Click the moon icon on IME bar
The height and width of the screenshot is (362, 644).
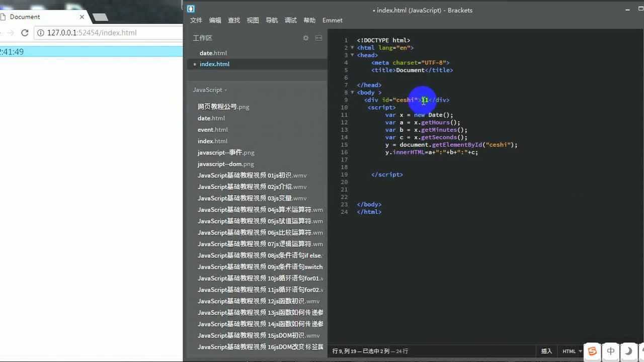[x=628, y=351]
